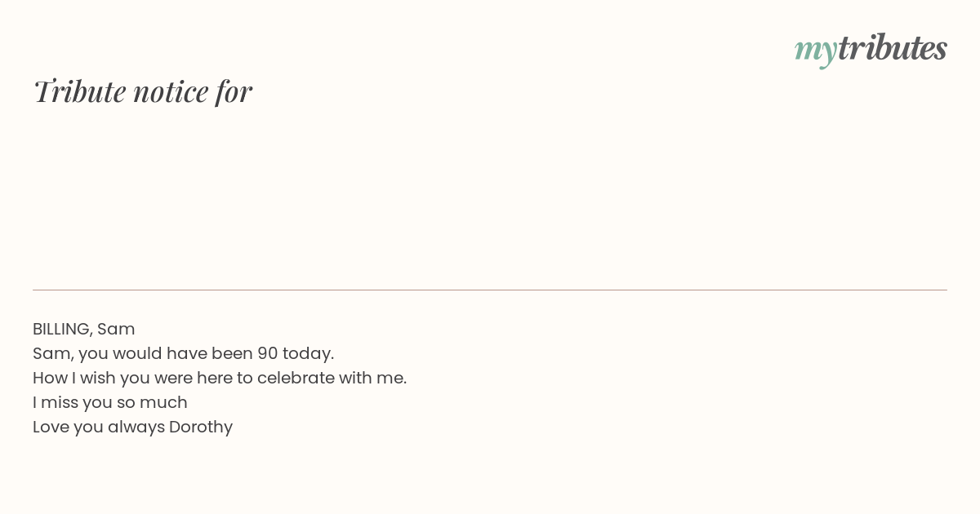Click the number '90' in the message
Screen dimensions: 980x514
click(x=268, y=353)
